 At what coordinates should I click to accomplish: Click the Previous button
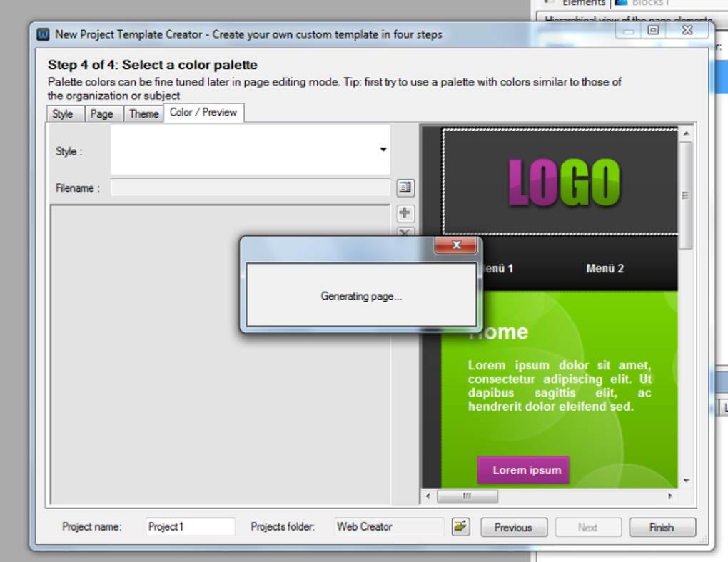(x=513, y=527)
